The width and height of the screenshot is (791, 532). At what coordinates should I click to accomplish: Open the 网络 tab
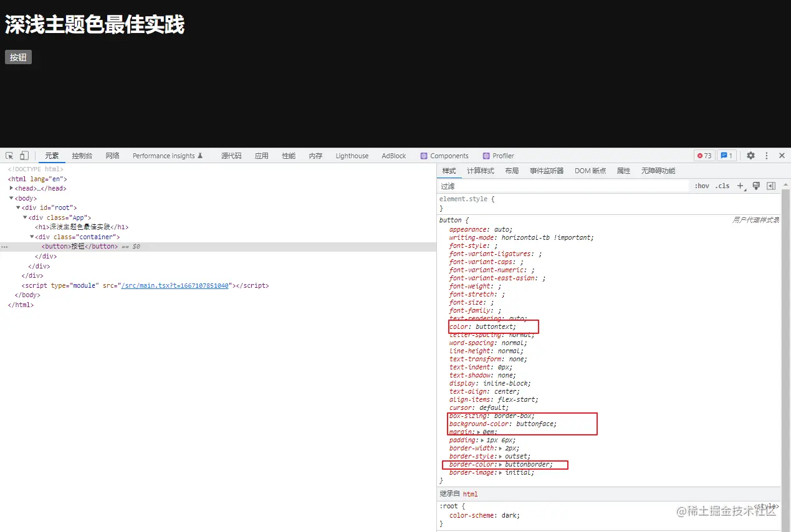click(x=112, y=156)
